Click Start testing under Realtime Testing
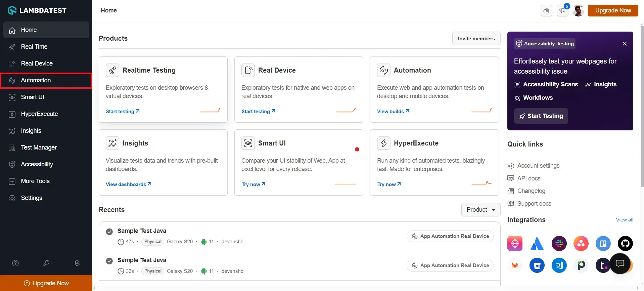Screen dimensions: 644x291 coord(123,111)
